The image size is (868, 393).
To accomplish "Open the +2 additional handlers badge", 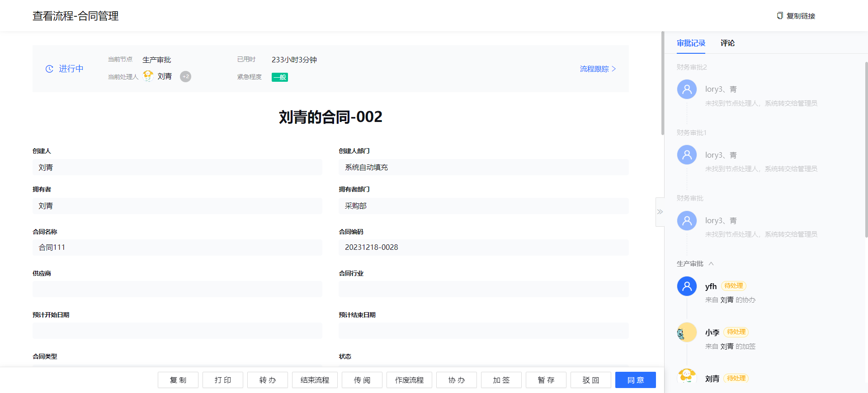I will pos(185,77).
